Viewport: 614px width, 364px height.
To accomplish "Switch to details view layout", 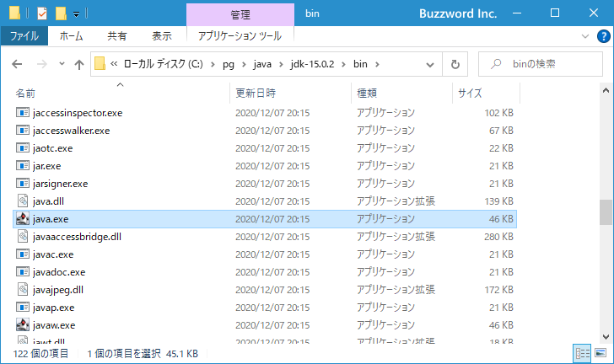I will (x=582, y=353).
